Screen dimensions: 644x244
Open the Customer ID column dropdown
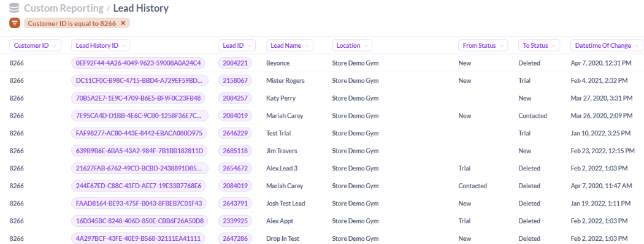(35, 45)
